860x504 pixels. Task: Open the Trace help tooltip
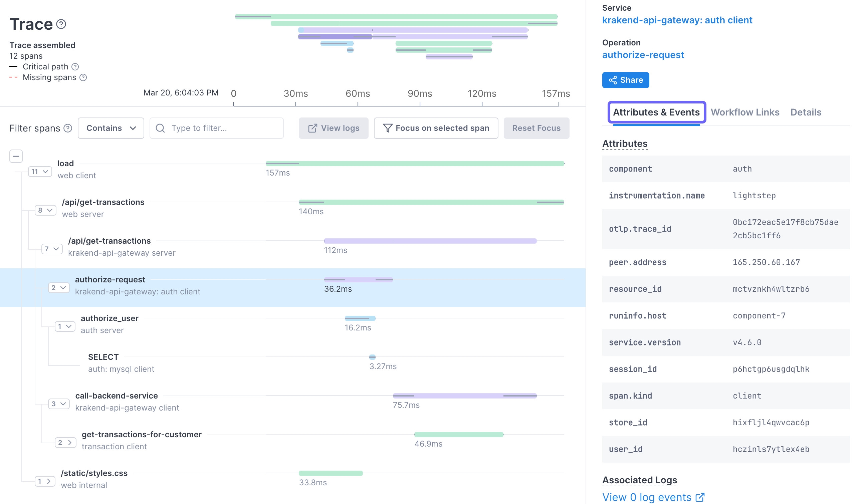[x=61, y=24]
